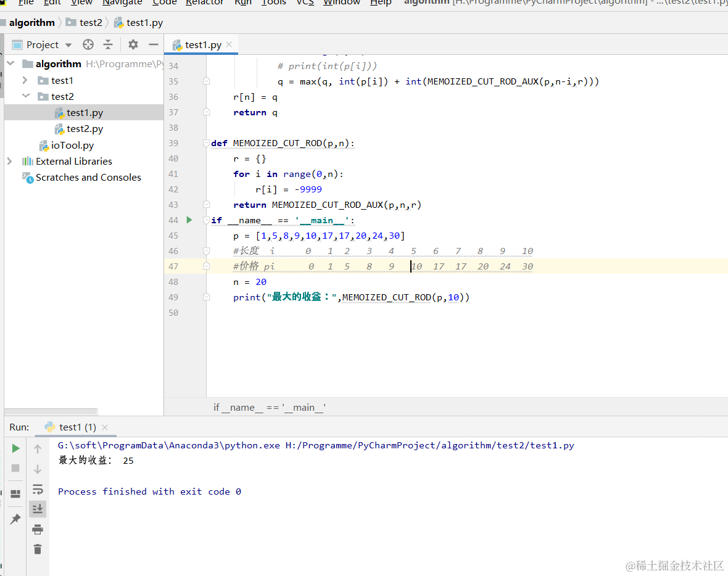Click the stop process square icon
This screenshot has height=576, width=728.
point(15,468)
